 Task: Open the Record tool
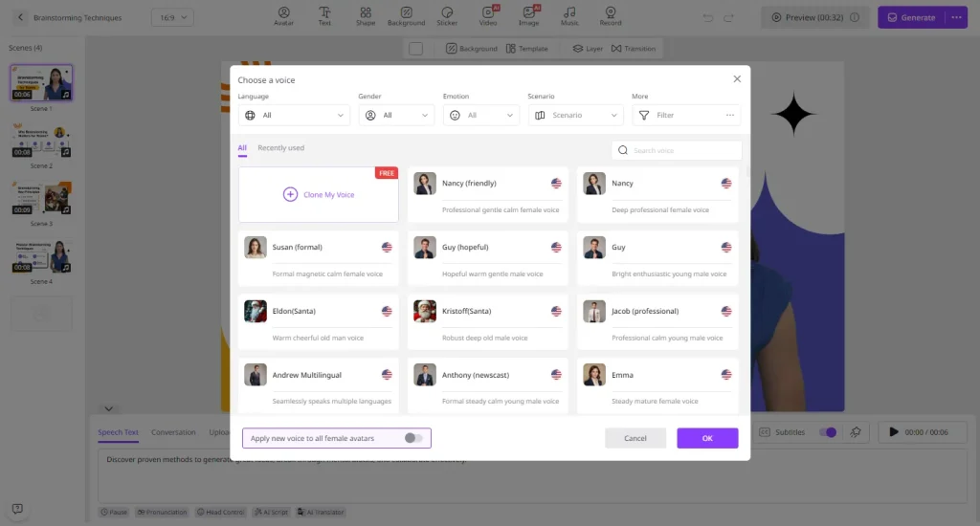(x=611, y=17)
